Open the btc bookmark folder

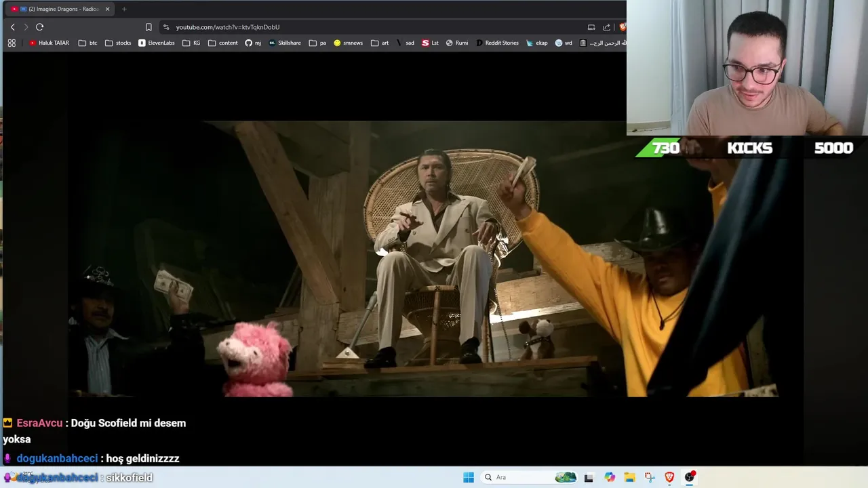(87, 43)
